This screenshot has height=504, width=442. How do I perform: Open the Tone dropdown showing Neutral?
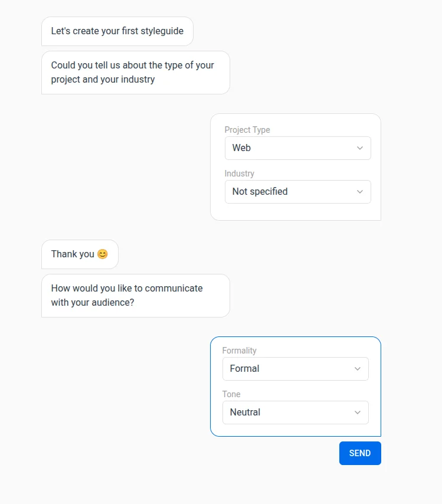[x=289, y=413]
